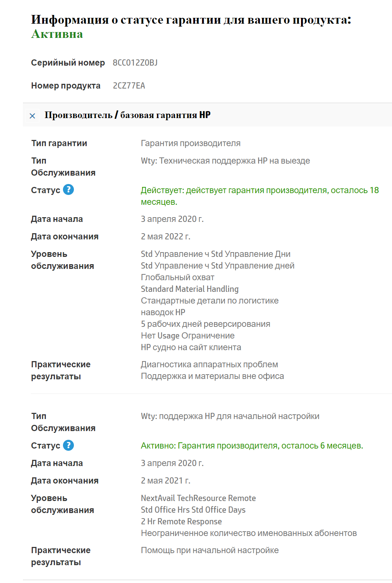Click the Производитель / базовая гарантия HP header

click(127, 115)
